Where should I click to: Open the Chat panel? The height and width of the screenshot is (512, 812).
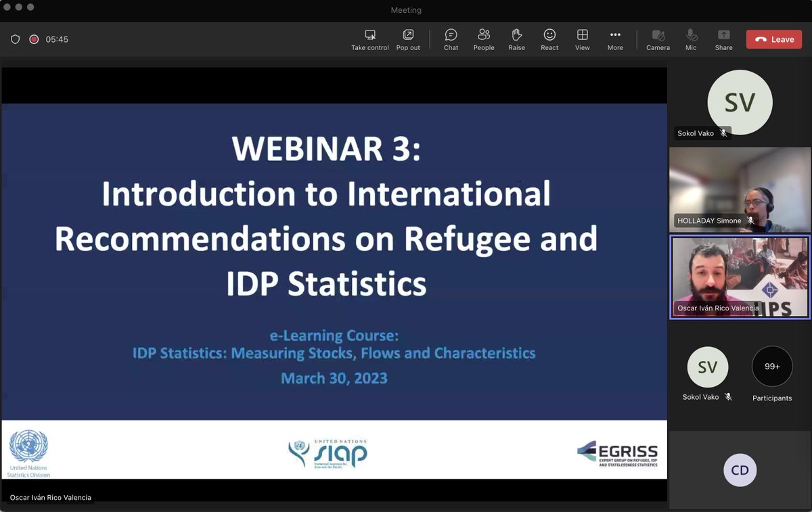(451, 39)
